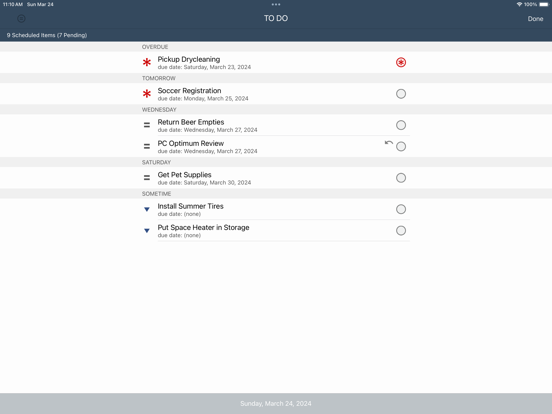Viewport: 552px width, 414px height.
Task: Tap the 11:10 AM clock in the status bar
Action: coord(13,5)
